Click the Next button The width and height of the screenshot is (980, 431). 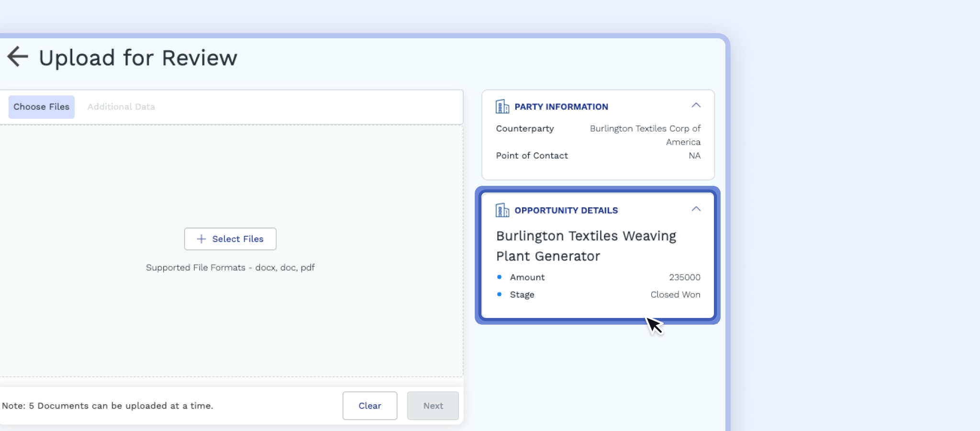(x=433, y=406)
